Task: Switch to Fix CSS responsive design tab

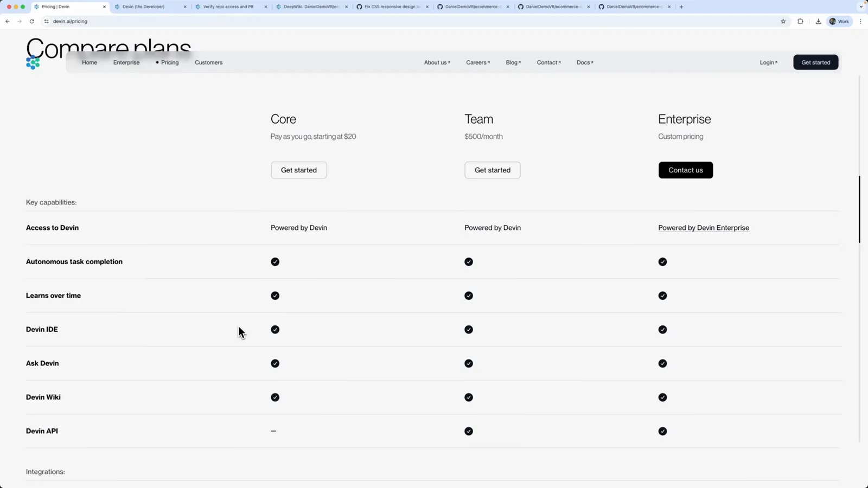Action: coord(392,7)
